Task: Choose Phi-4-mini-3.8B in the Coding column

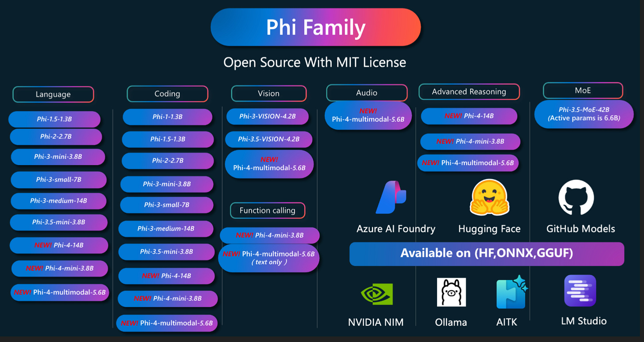Action: click(168, 299)
